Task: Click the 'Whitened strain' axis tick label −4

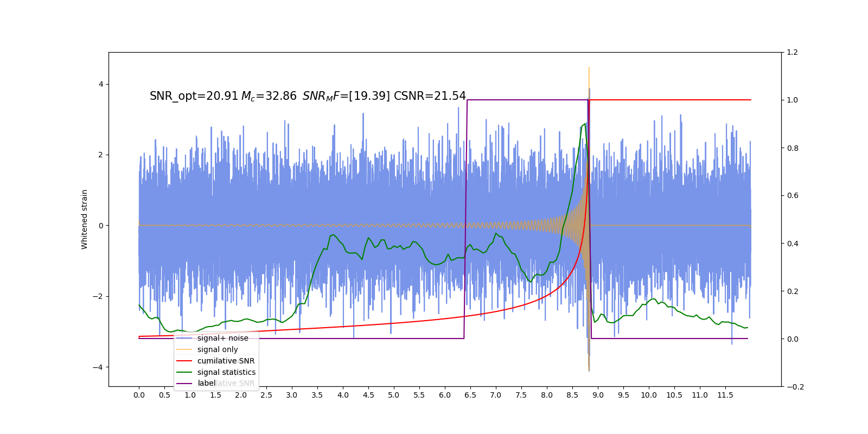Action: [x=98, y=367]
